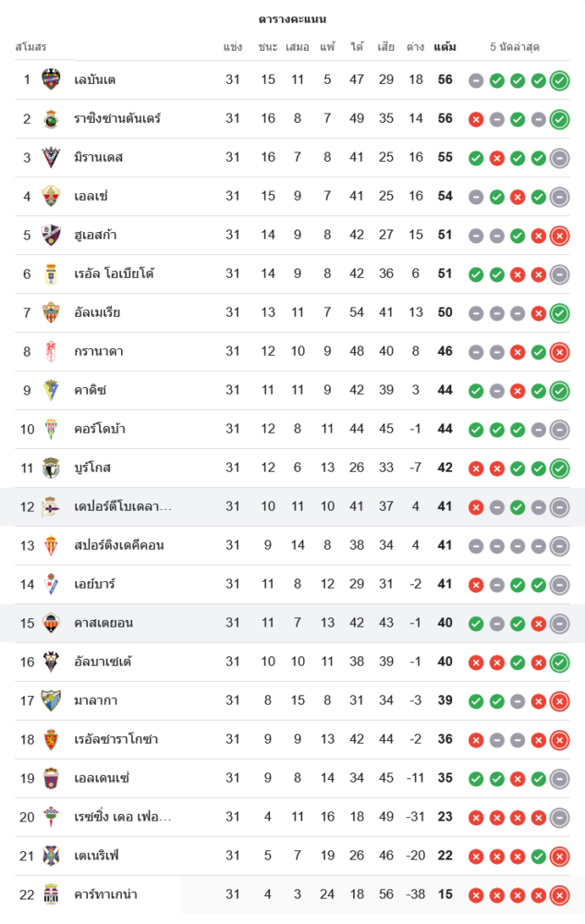This screenshot has height=924, width=585.
Task: Click the ชนะ (wins) column header
Action: click(x=268, y=46)
